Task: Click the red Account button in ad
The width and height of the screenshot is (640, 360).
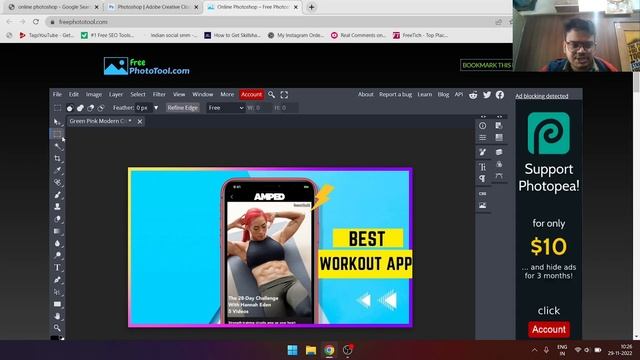Action: (549, 329)
